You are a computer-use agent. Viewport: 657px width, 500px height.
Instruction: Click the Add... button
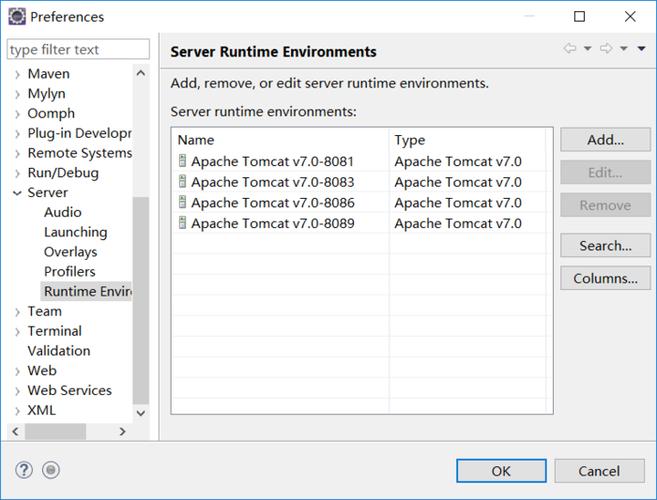pyautogui.click(x=605, y=140)
